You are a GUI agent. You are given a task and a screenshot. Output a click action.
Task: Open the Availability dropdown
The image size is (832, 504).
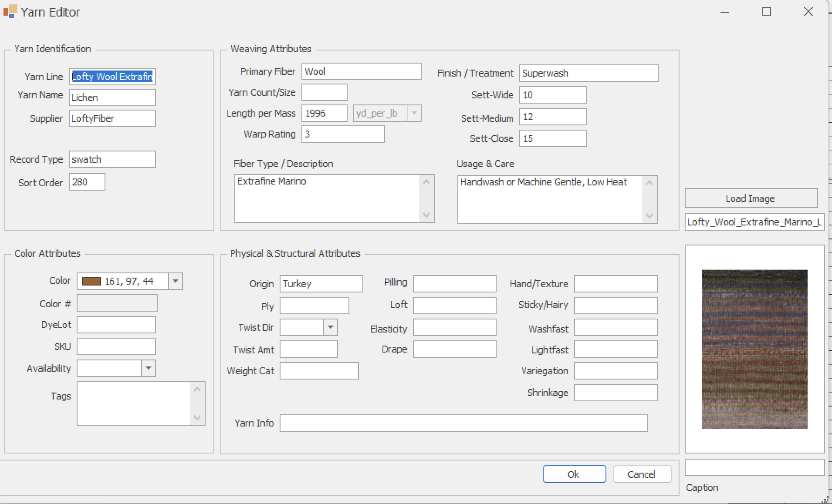click(148, 368)
